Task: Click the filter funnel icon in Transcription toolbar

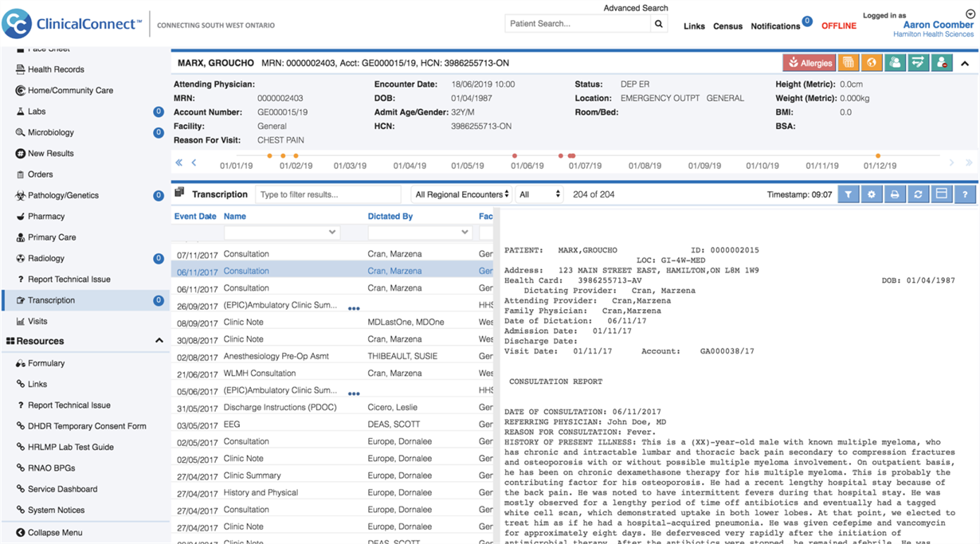Action: [x=848, y=194]
